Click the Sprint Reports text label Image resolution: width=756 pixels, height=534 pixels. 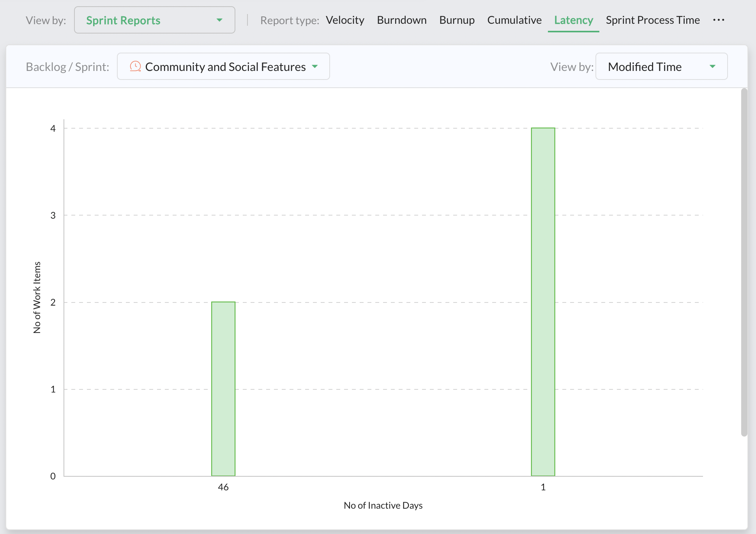[x=123, y=20]
